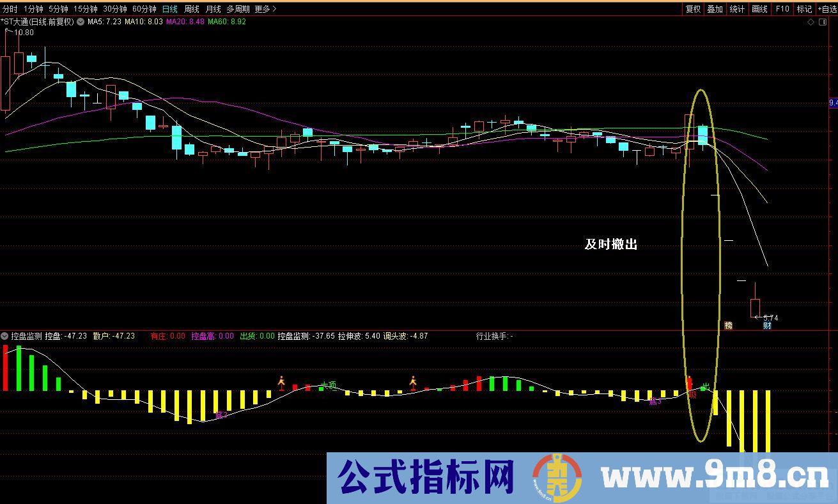Click the 财 marker at bottom right
Image resolution: width=838 pixels, height=504 pixels.
point(767,326)
